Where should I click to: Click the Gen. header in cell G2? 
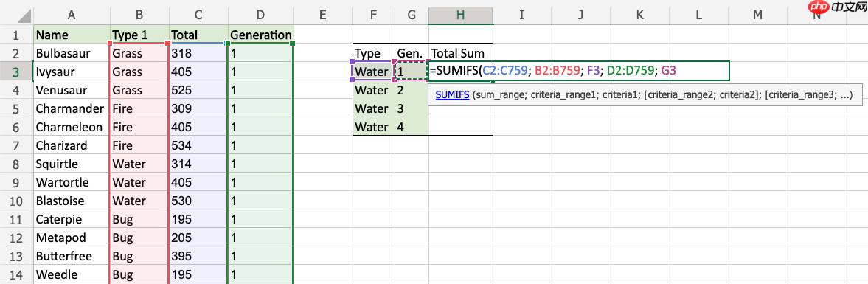coord(412,53)
